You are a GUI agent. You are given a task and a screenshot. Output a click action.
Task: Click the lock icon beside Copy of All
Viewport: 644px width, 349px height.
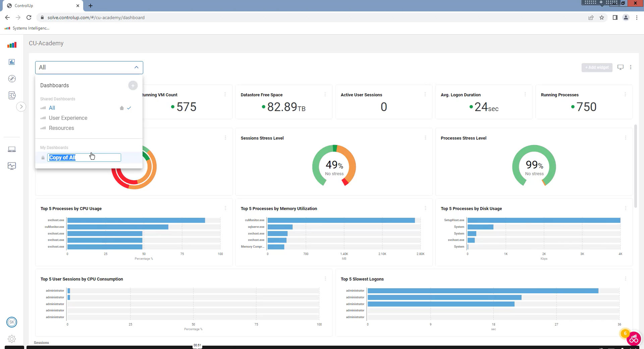click(43, 158)
